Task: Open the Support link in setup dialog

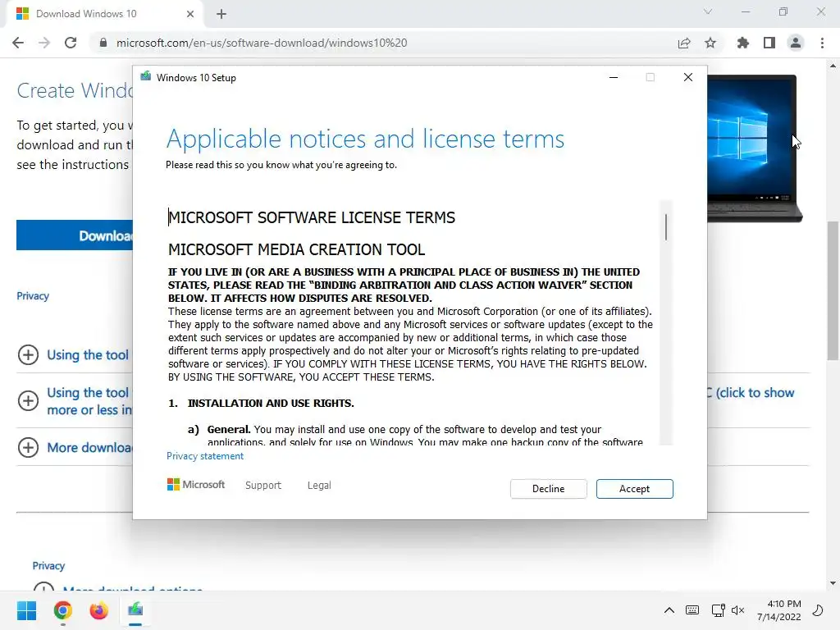Action: (263, 485)
